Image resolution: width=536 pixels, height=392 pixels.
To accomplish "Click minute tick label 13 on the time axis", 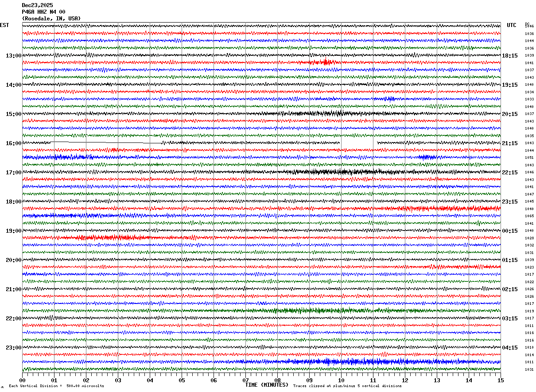I will click(437, 380).
